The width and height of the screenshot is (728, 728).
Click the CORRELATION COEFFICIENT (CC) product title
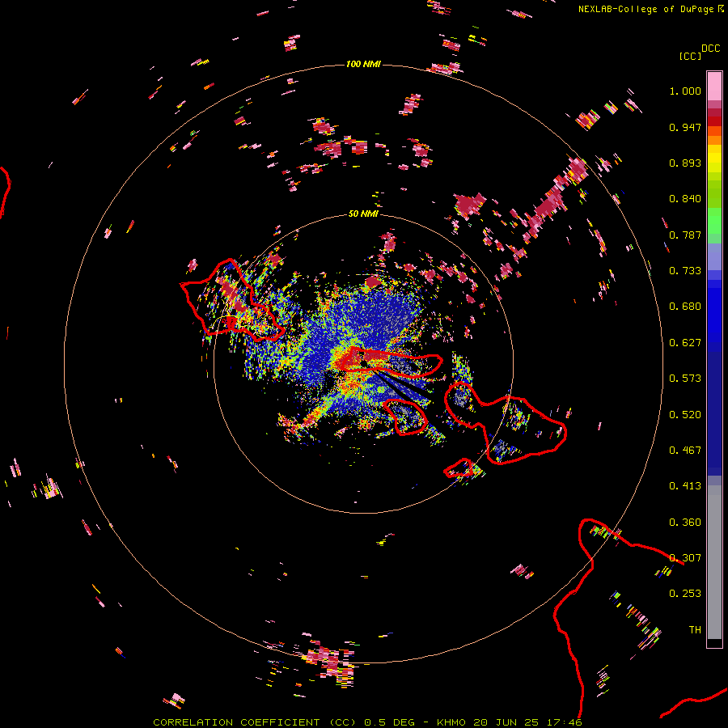point(255,722)
